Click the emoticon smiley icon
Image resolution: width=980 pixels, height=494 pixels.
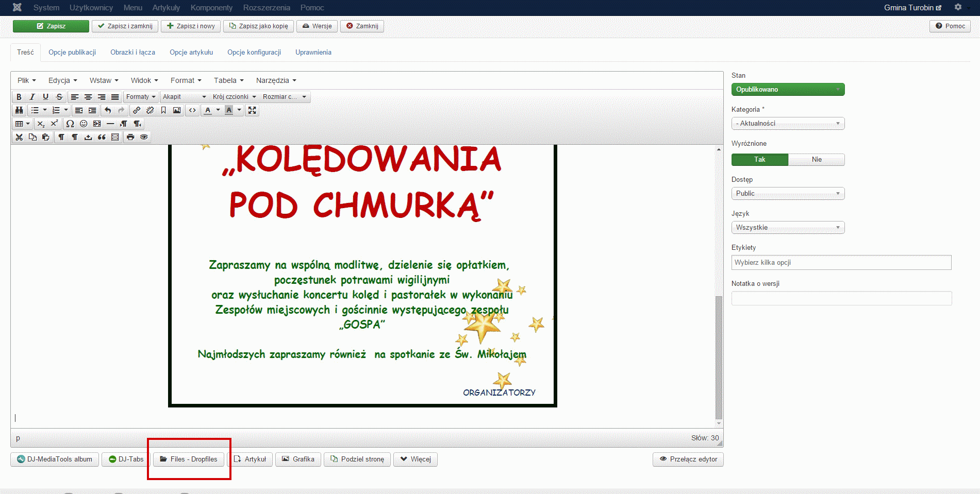pos(84,124)
